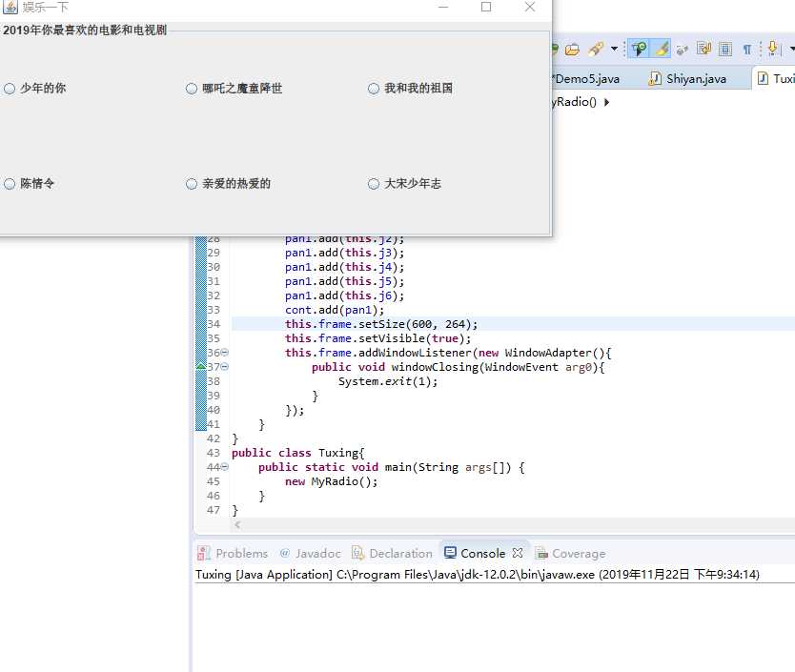Collapse the main method fold at line 44

pyautogui.click(x=224, y=467)
